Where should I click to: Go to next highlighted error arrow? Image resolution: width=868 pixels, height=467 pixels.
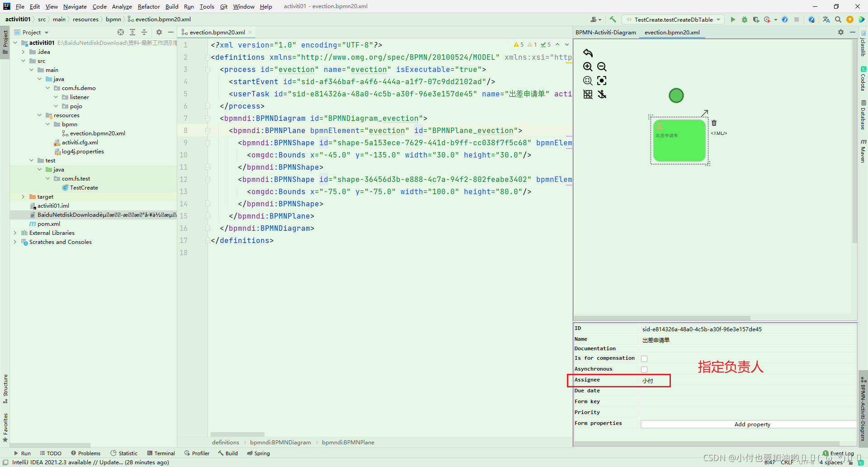point(567,44)
